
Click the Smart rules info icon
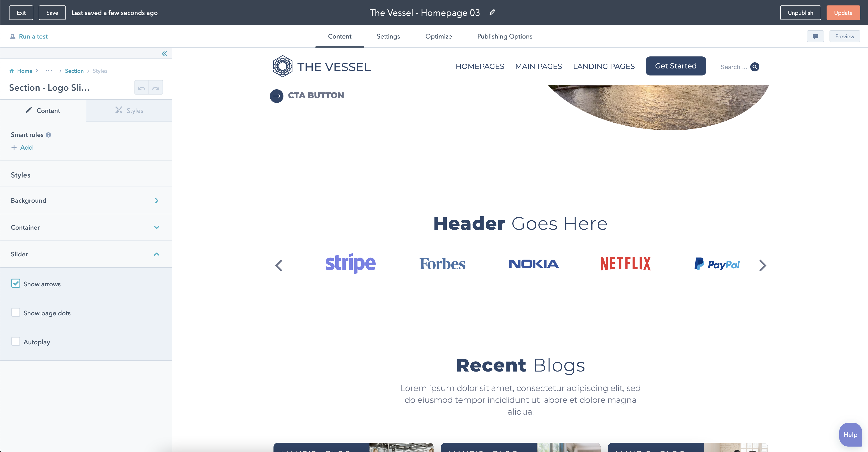click(x=48, y=135)
